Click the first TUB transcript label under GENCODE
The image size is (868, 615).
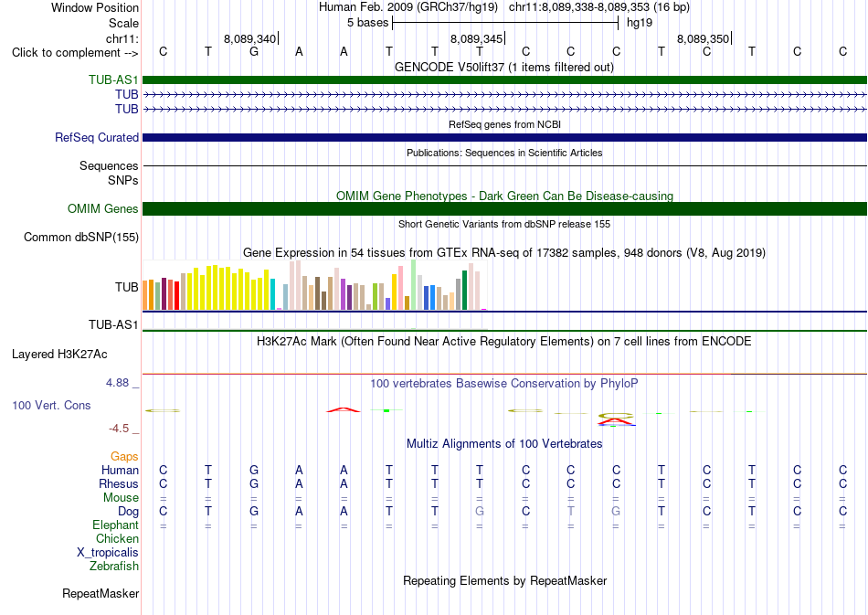[127, 95]
